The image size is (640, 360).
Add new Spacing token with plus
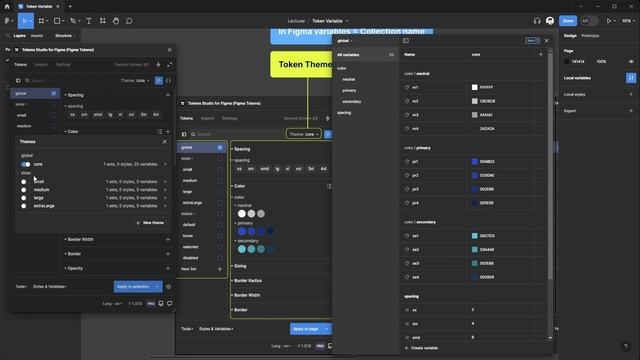tap(168, 95)
